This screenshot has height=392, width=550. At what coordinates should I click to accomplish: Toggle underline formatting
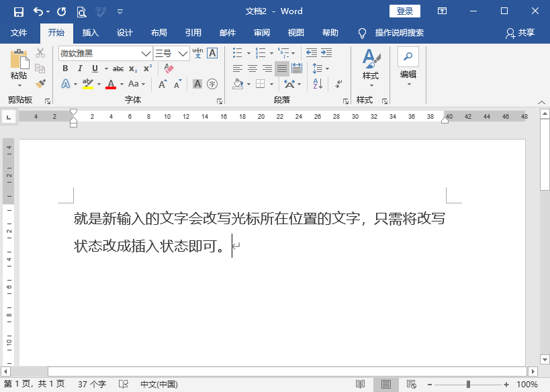coord(95,68)
